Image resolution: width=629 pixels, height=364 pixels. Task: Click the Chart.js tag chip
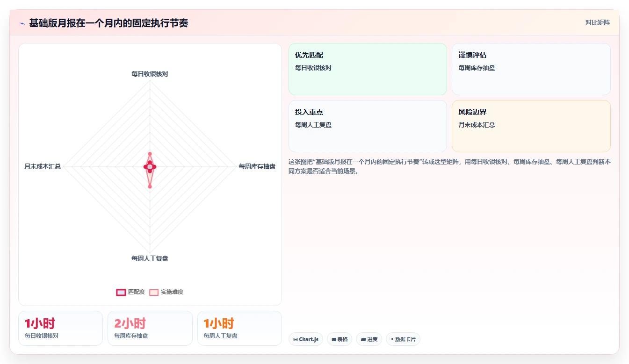[306, 339]
